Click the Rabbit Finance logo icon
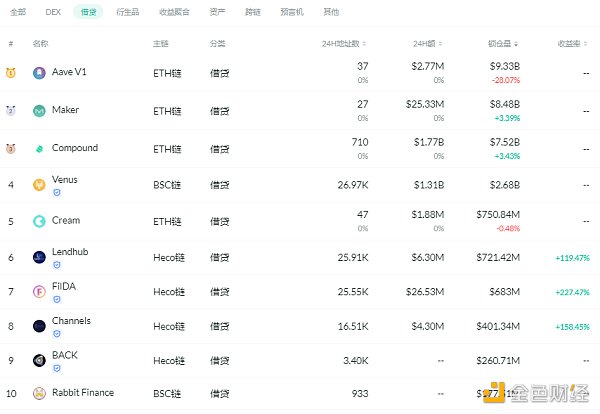The height and width of the screenshot is (414, 600). (x=39, y=393)
